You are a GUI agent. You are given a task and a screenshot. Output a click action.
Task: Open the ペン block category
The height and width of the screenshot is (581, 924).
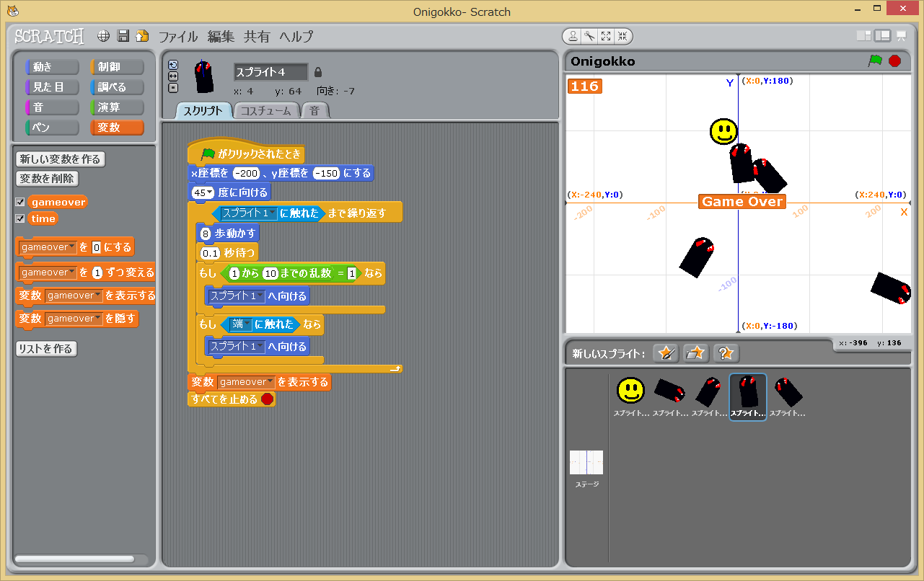point(52,128)
